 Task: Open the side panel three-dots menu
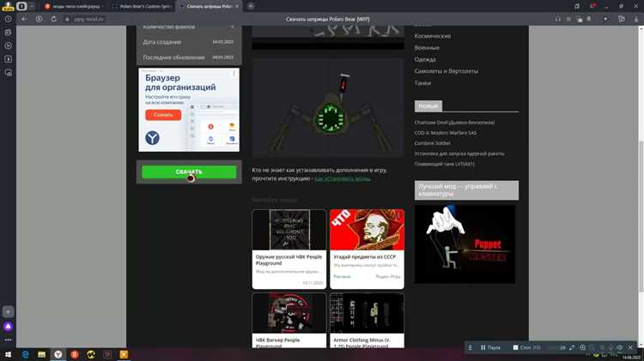point(8,340)
